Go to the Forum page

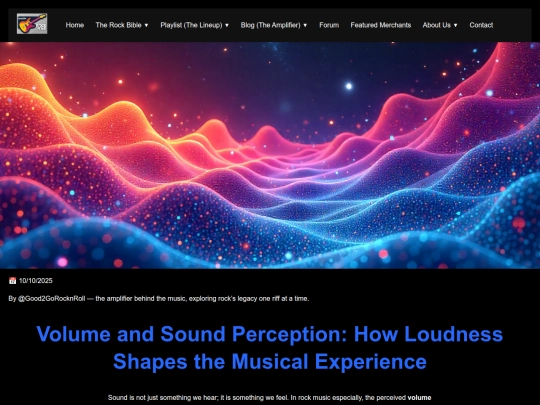(329, 25)
